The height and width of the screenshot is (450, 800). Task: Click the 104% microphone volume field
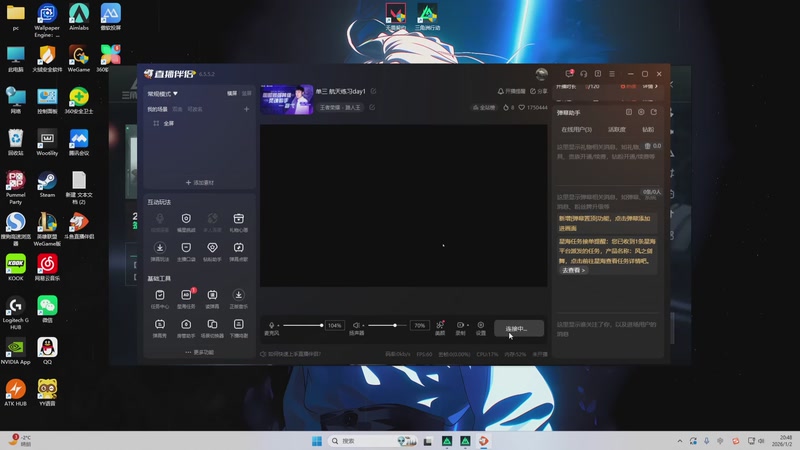click(x=335, y=326)
